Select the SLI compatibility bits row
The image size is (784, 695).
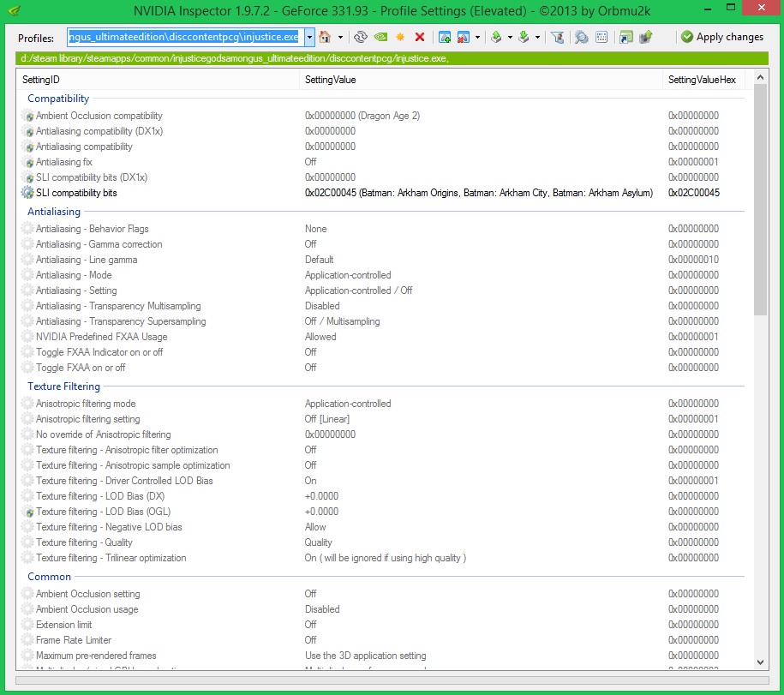click(76, 193)
